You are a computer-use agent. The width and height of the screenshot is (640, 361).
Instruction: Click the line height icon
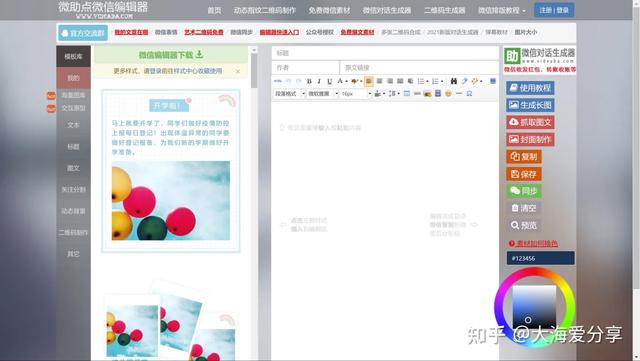392,94
